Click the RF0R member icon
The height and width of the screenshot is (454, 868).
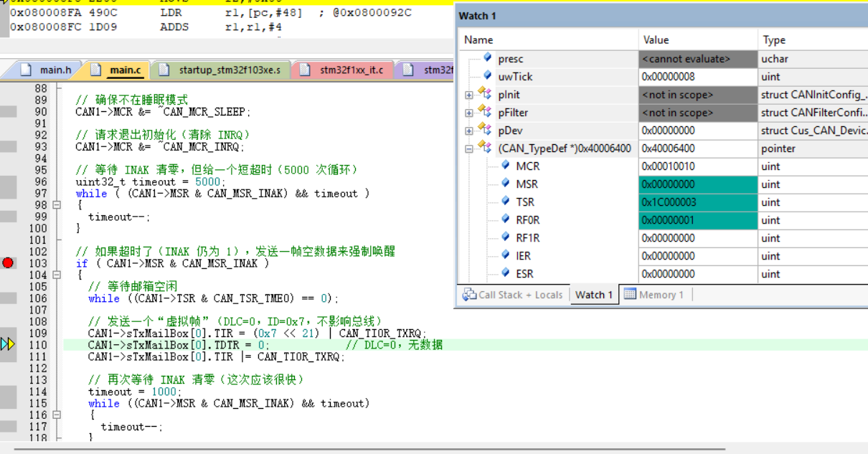pos(504,219)
